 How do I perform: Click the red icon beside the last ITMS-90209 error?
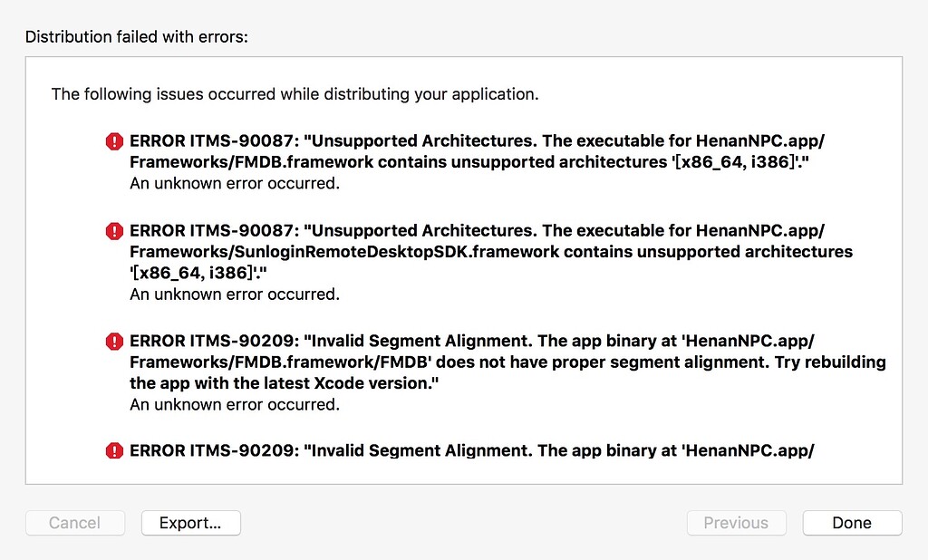tap(113, 450)
